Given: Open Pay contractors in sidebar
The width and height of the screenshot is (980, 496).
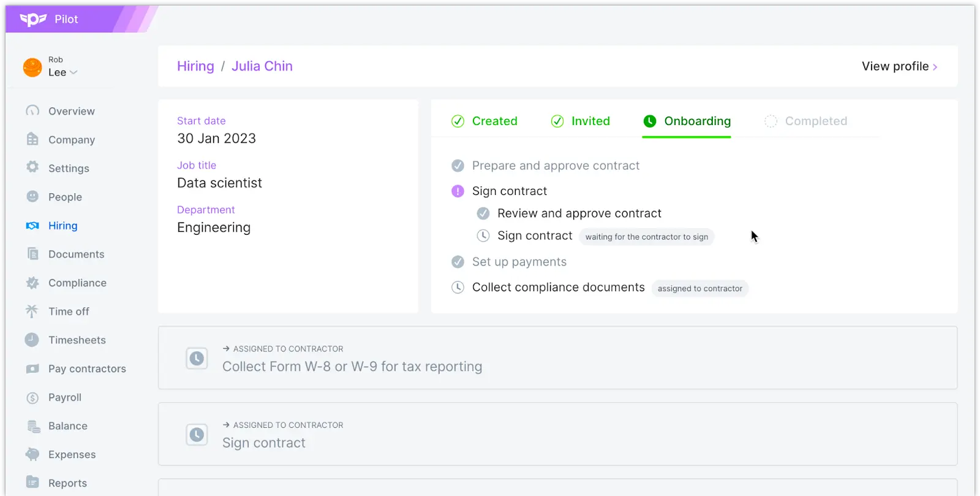Looking at the screenshot, I should click(87, 368).
